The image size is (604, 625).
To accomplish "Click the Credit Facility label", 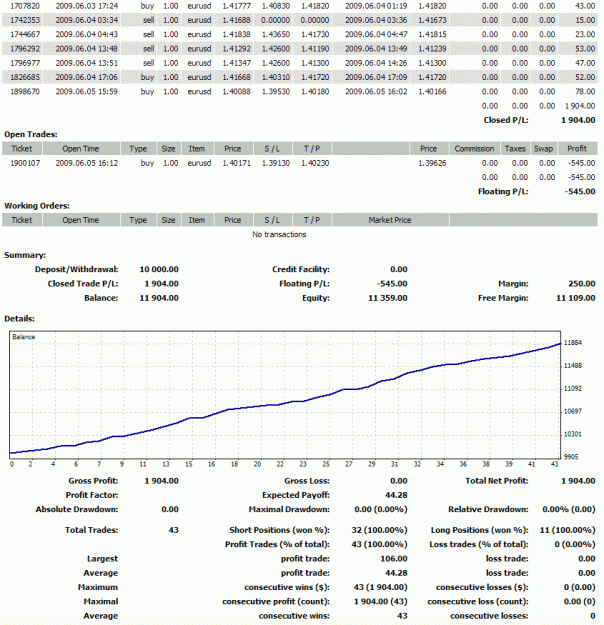I will pyautogui.click(x=301, y=269).
